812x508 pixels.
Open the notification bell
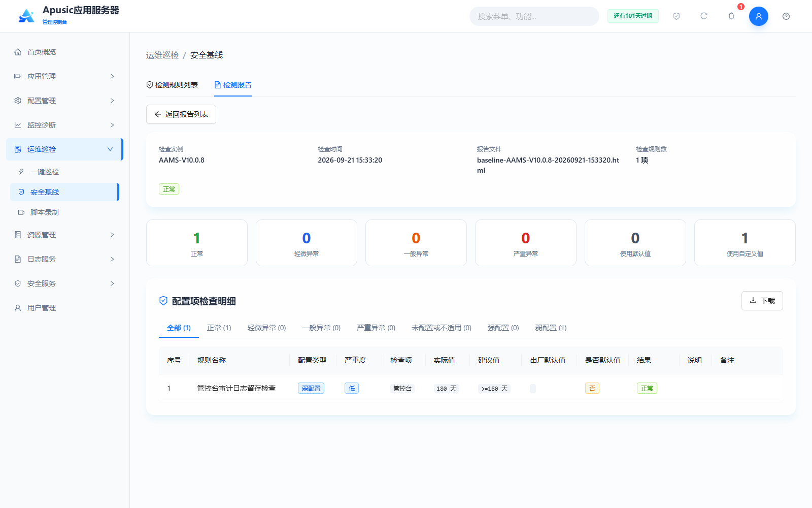[x=731, y=16]
